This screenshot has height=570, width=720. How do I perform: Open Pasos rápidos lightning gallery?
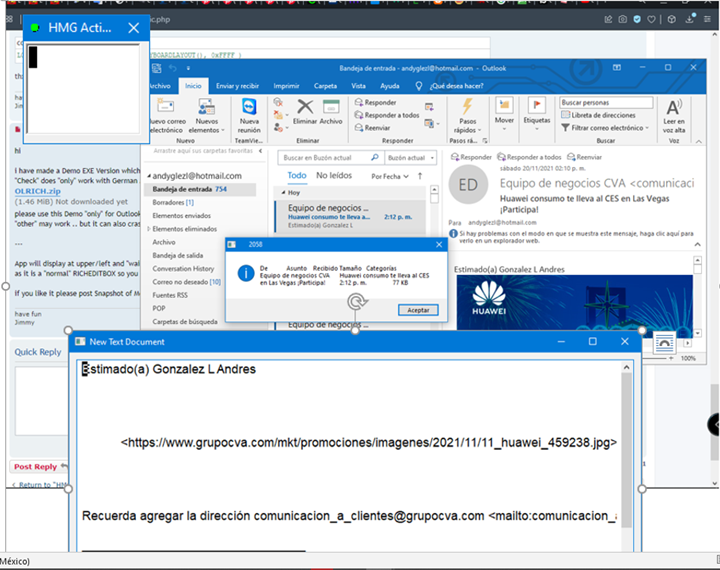click(467, 116)
